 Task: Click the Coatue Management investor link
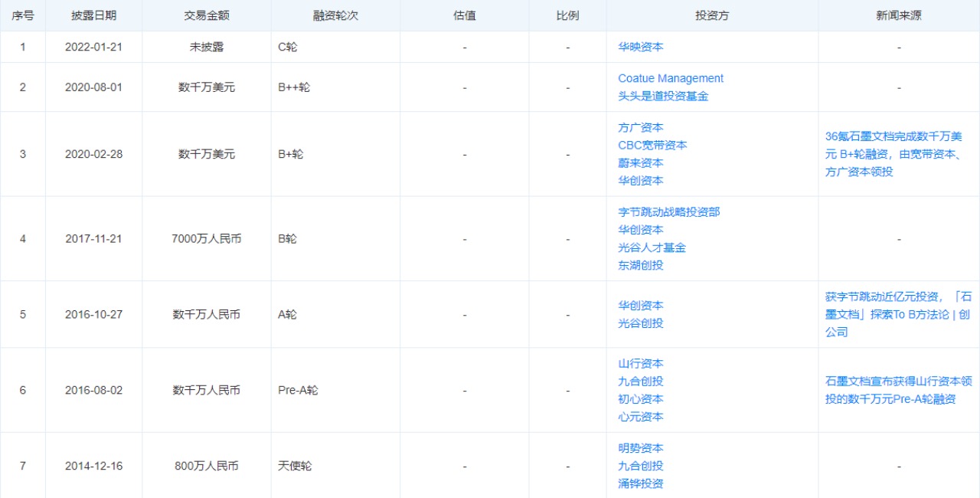(670, 78)
